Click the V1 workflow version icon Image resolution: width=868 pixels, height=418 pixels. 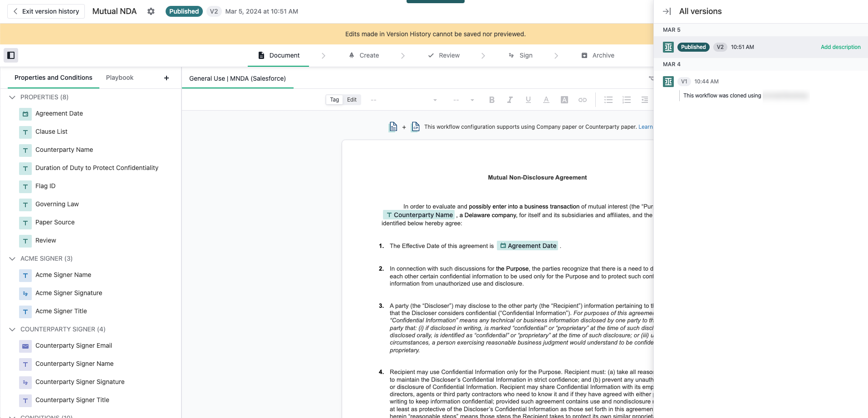click(668, 82)
